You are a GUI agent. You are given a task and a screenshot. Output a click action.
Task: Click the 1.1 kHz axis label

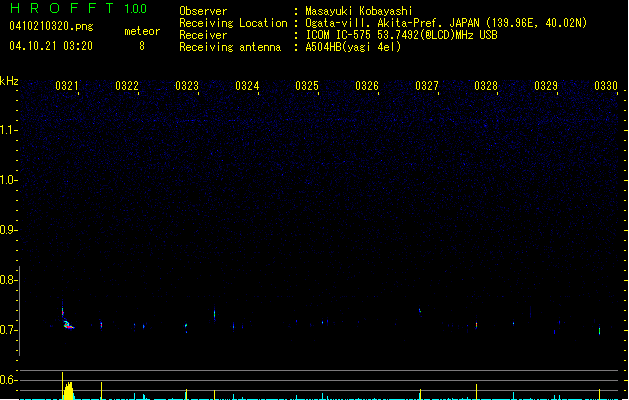tap(9, 130)
